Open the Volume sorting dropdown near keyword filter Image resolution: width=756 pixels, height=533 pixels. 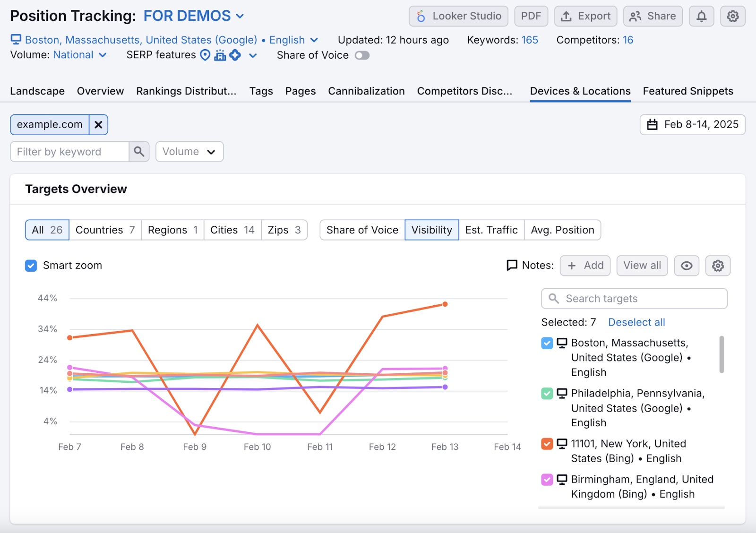tap(189, 152)
